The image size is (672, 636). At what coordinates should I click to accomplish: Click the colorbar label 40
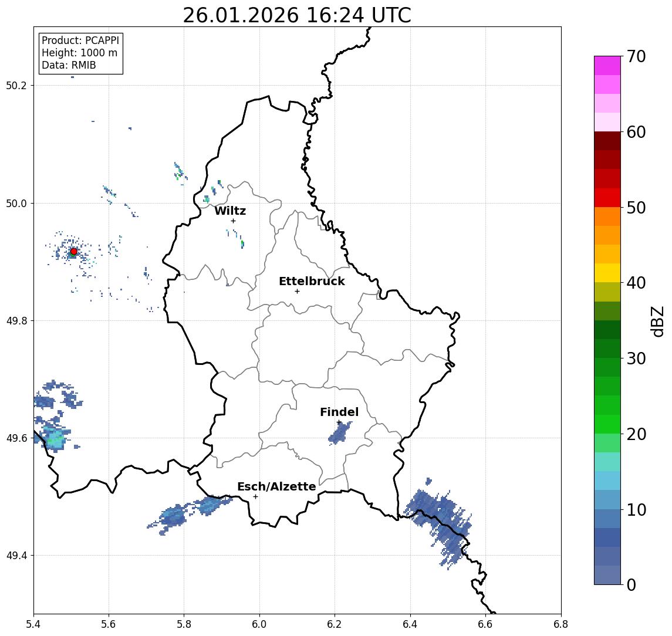pos(636,283)
